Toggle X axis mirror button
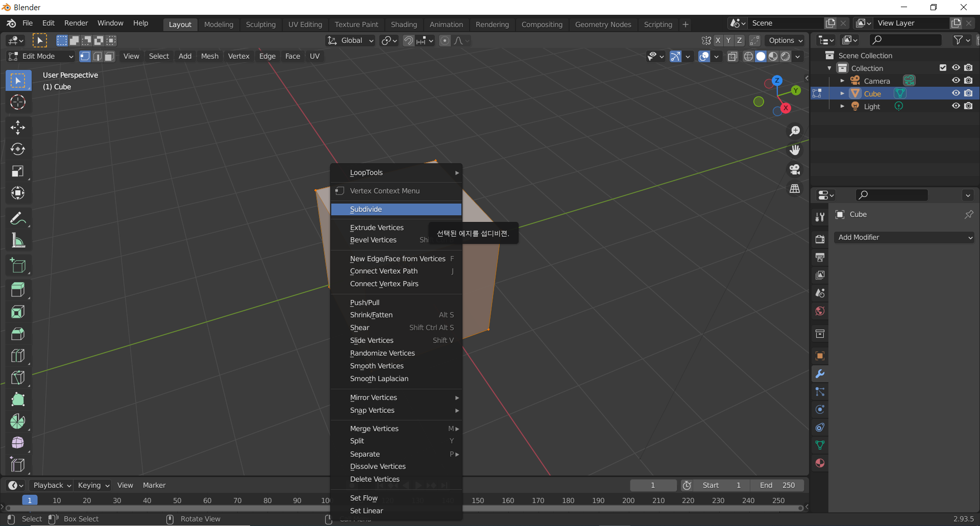Viewport: 980px width, 526px height. pos(718,40)
